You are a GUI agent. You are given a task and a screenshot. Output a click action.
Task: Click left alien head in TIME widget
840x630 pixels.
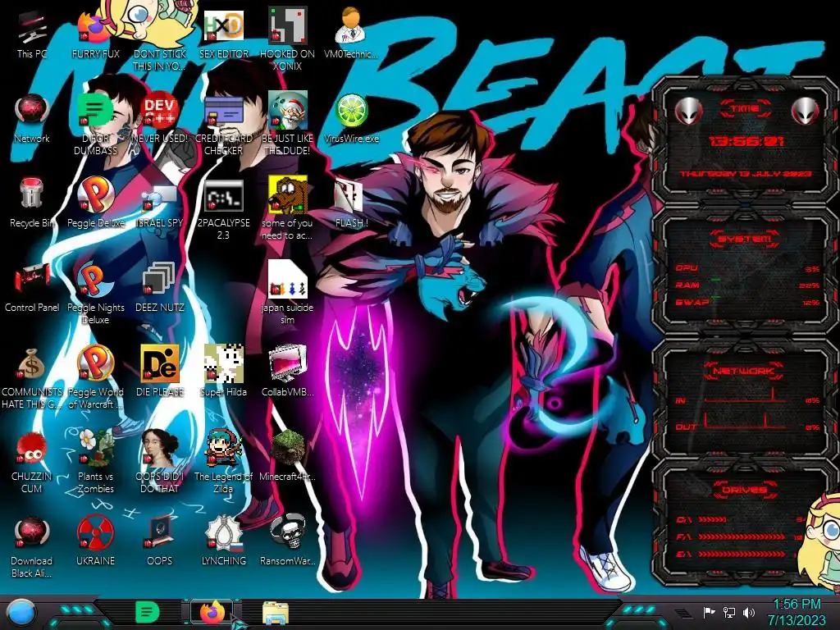[x=689, y=112]
